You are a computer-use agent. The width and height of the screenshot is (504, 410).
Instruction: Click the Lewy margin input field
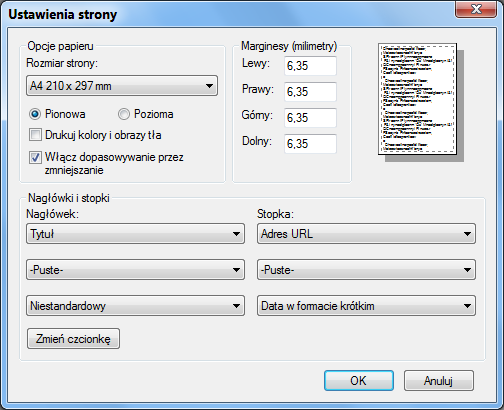[310, 66]
